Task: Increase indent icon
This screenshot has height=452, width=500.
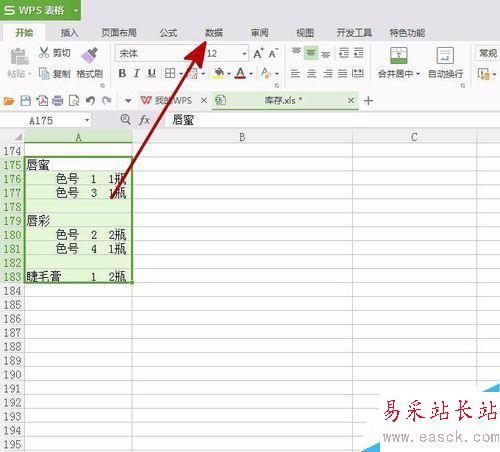Action: pyautogui.click(x=358, y=53)
